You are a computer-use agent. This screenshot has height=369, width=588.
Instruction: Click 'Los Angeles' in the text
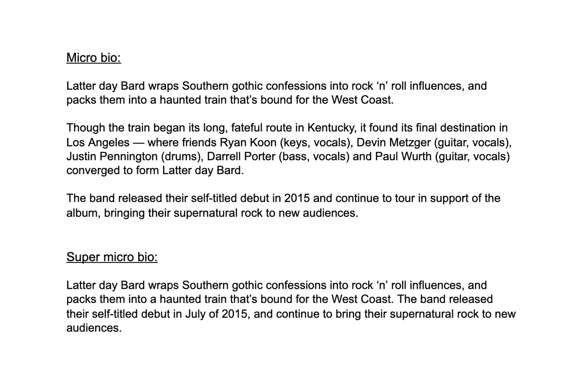(x=98, y=142)
